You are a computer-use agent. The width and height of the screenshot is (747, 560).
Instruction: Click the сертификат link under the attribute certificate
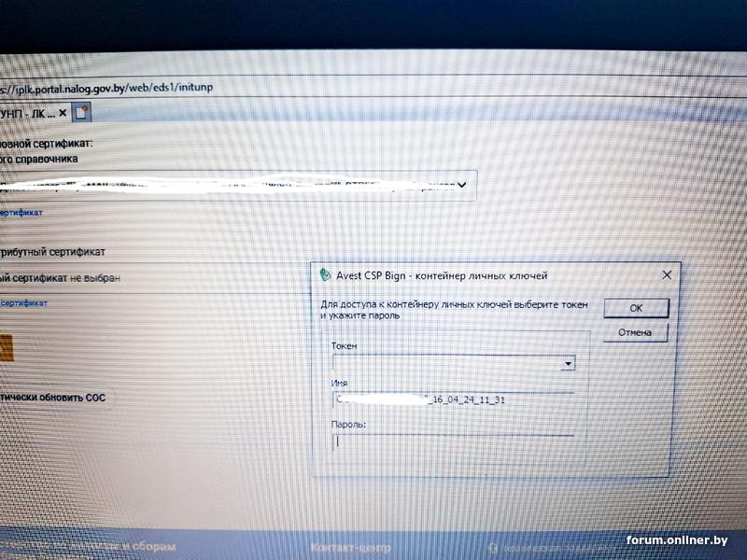24,302
